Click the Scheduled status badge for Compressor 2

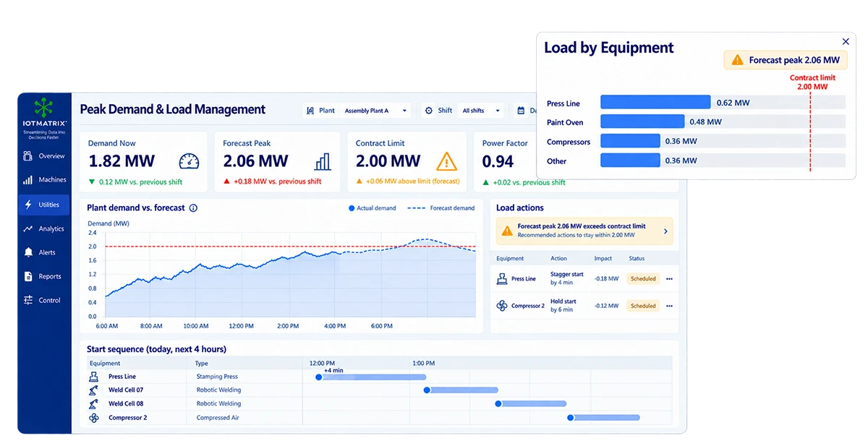[642, 306]
